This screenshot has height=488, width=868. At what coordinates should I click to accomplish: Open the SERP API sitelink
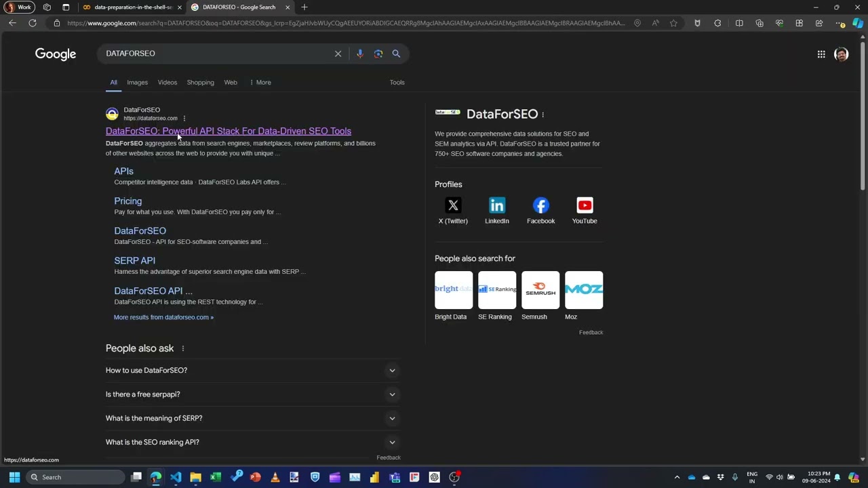coord(134,261)
